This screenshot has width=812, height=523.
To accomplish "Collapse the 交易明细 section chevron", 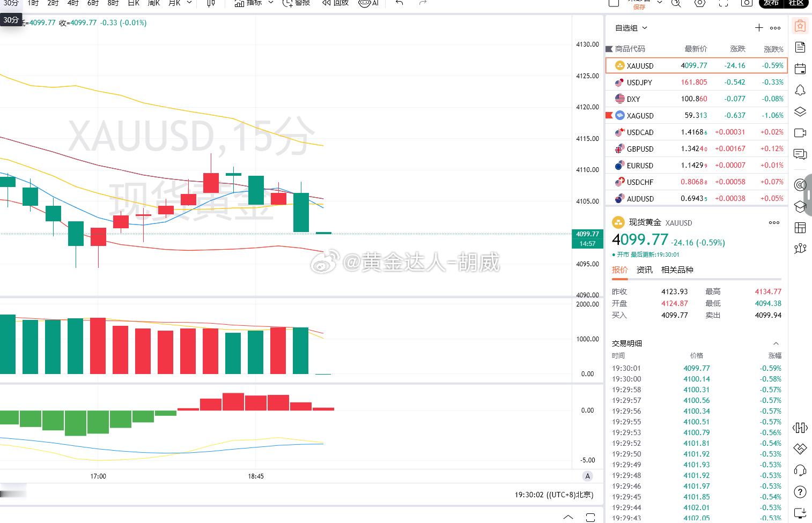I will tap(776, 343).
